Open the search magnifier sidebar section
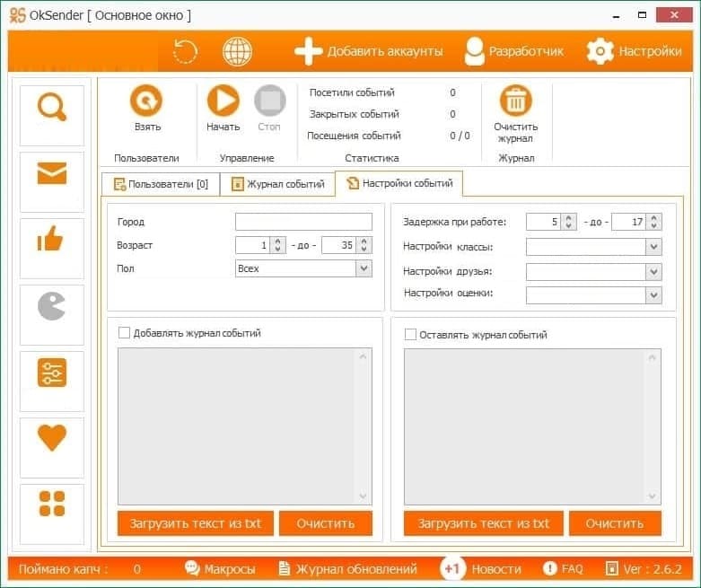 [52, 116]
